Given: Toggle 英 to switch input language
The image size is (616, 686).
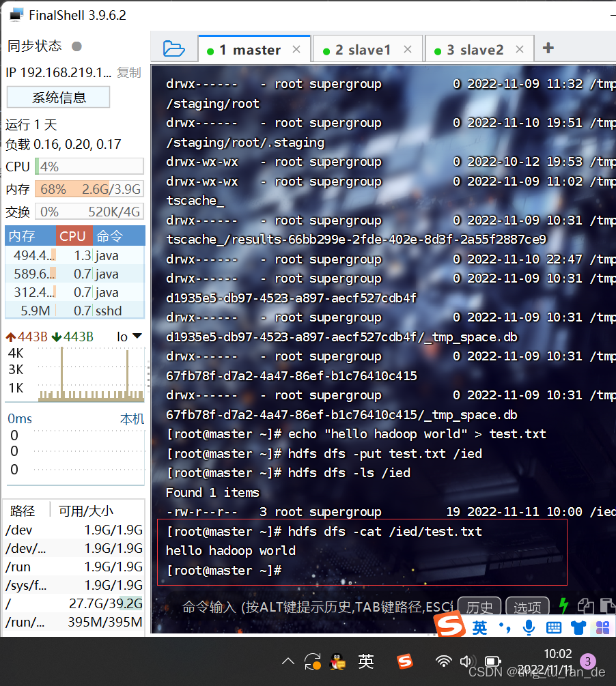Looking at the screenshot, I should [x=479, y=627].
